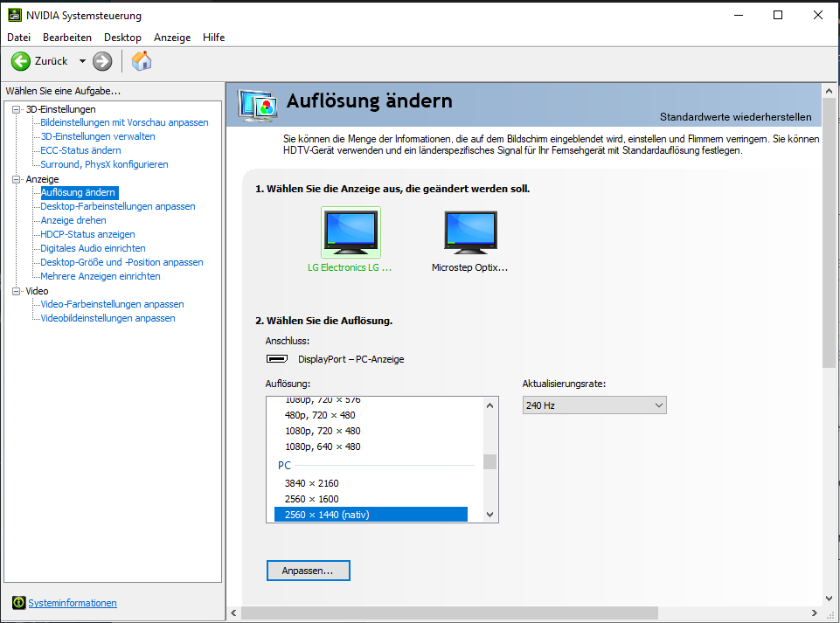Viewport: 840px width, 623px height.
Task: Open Digitales Audio einrichten
Action: [x=94, y=248]
